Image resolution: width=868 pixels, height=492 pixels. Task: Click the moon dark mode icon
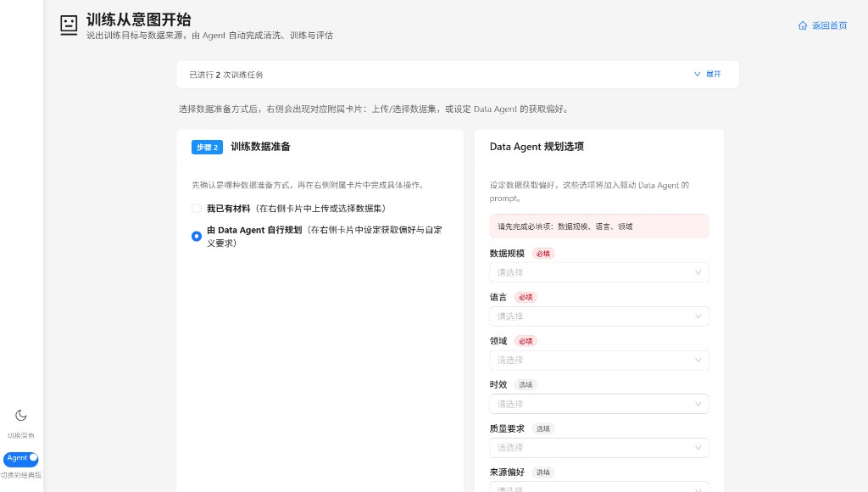click(21, 415)
